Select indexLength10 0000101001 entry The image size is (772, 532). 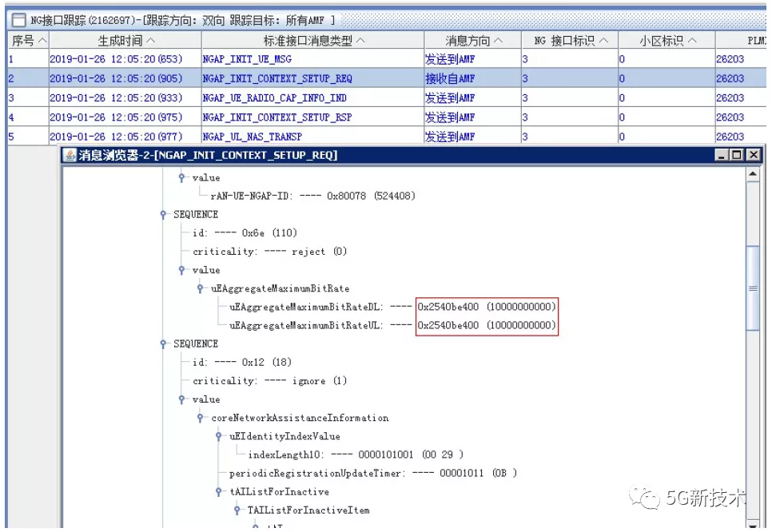(x=356, y=455)
